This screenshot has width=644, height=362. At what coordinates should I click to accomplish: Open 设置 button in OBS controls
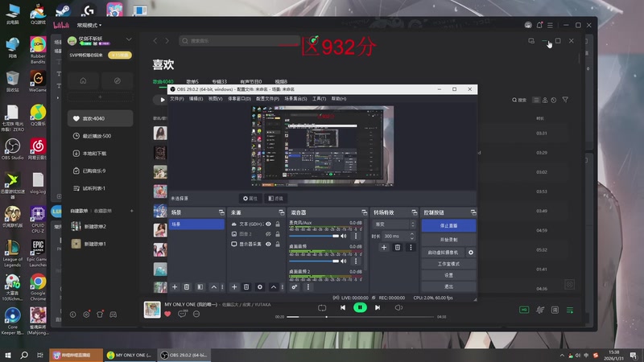click(x=448, y=275)
